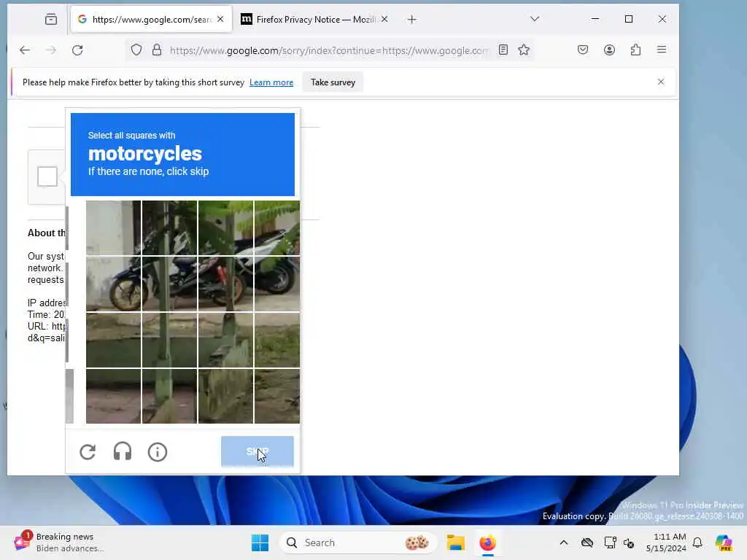The width and height of the screenshot is (747, 560).
Task: Click the forward navigation arrow
Action: pos(51,50)
